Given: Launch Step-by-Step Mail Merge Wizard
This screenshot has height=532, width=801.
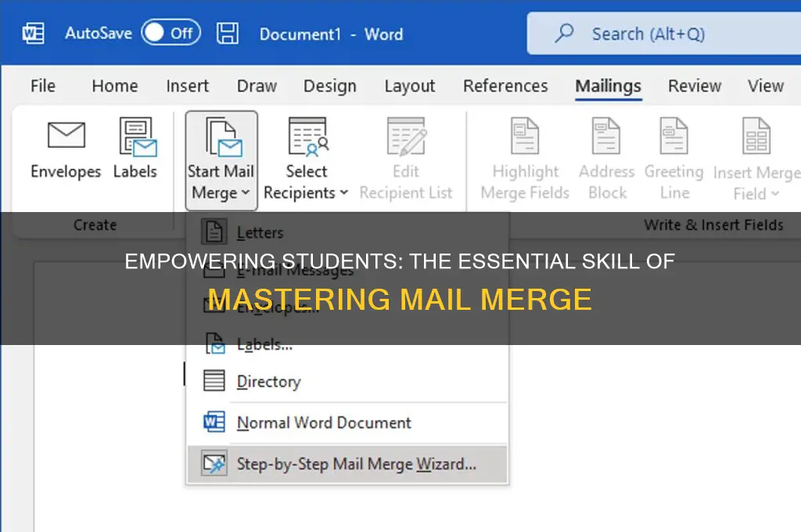Looking at the screenshot, I should (x=347, y=464).
